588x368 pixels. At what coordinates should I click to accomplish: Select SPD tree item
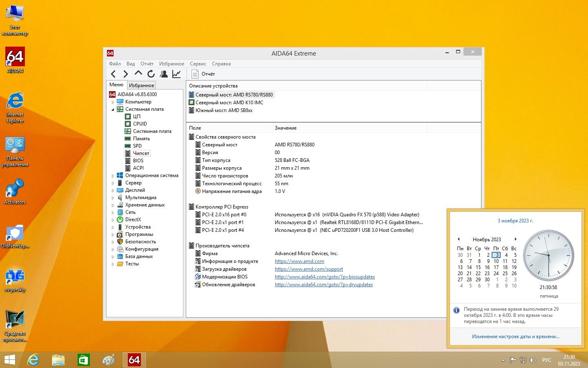137,146
